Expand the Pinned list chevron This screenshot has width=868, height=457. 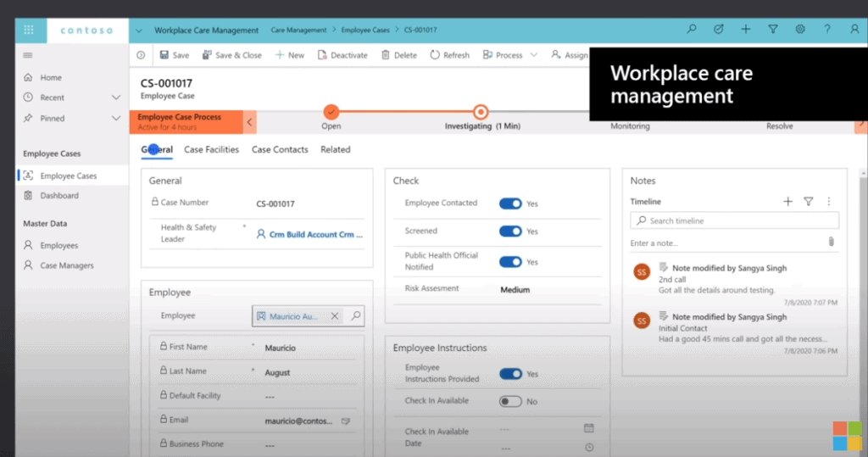(x=115, y=119)
